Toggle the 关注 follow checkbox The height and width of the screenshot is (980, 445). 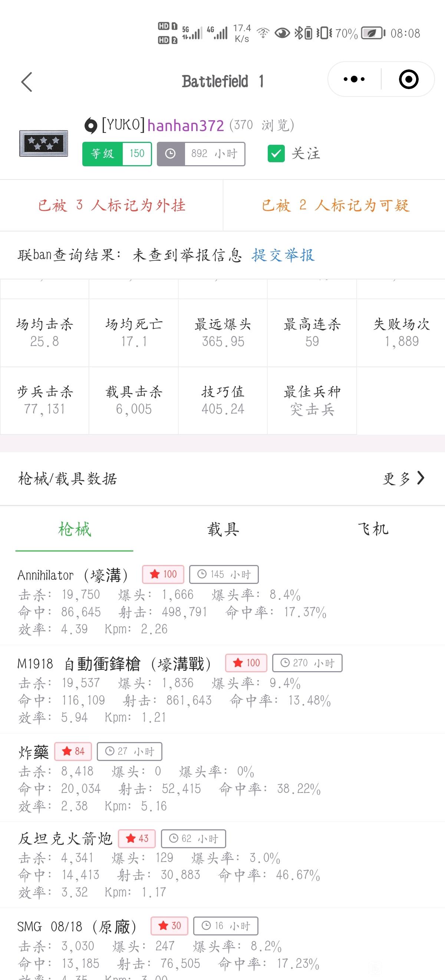(x=276, y=154)
